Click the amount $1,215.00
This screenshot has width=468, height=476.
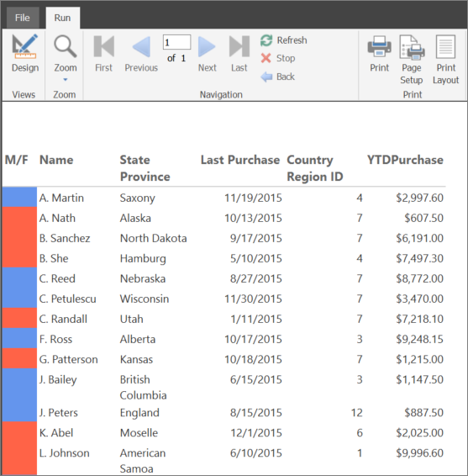(420, 359)
